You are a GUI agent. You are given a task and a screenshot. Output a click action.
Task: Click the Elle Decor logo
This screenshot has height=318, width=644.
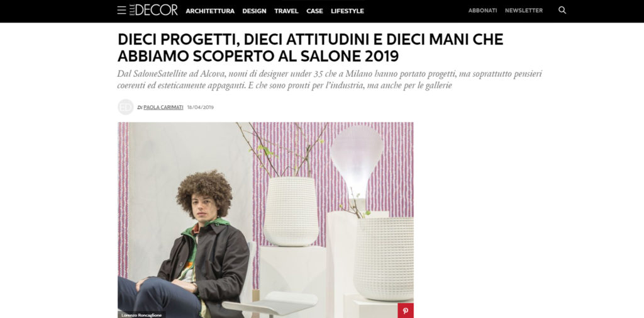(x=153, y=10)
